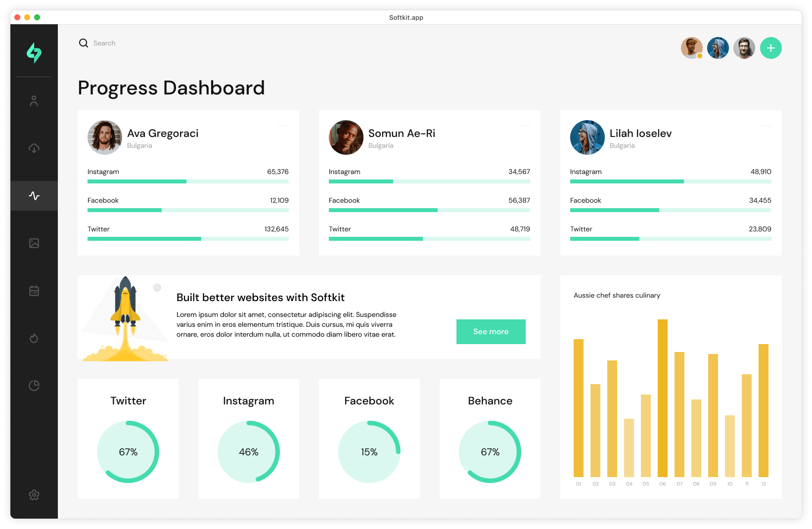The height and width of the screenshot is (529, 812).
Task: Open the options menu on Somun Ae-Ri's card
Action: click(x=524, y=126)
